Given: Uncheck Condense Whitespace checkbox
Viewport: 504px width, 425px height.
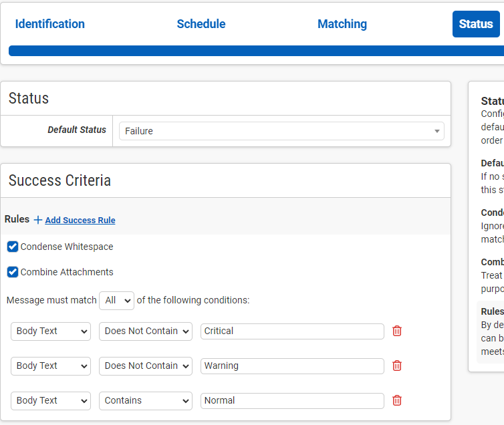Looking at the screenshot, I should click(13, 247).
